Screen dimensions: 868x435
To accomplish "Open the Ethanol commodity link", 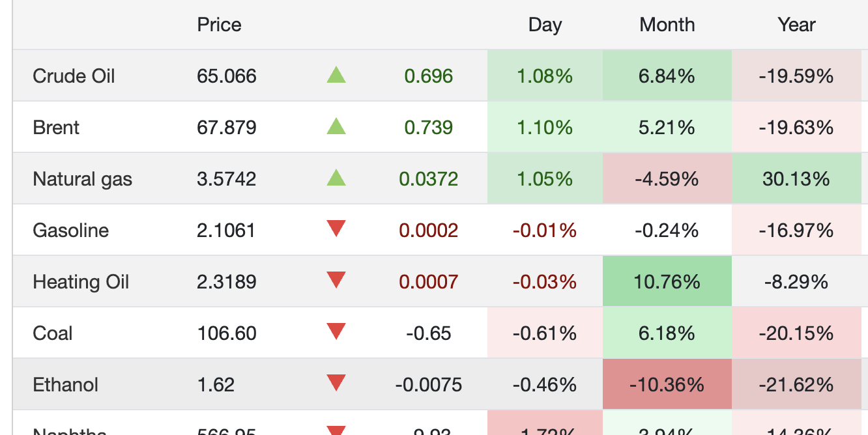I will (66, 385).
